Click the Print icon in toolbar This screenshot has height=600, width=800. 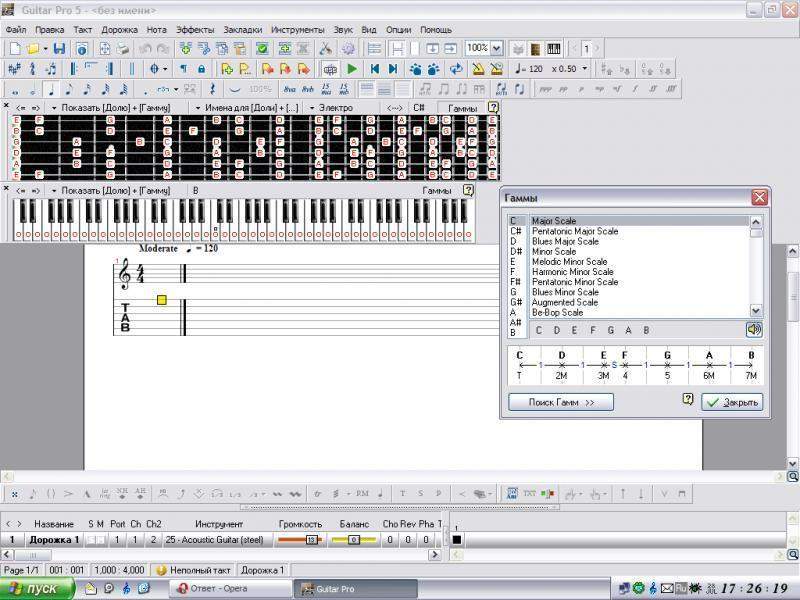123,48
